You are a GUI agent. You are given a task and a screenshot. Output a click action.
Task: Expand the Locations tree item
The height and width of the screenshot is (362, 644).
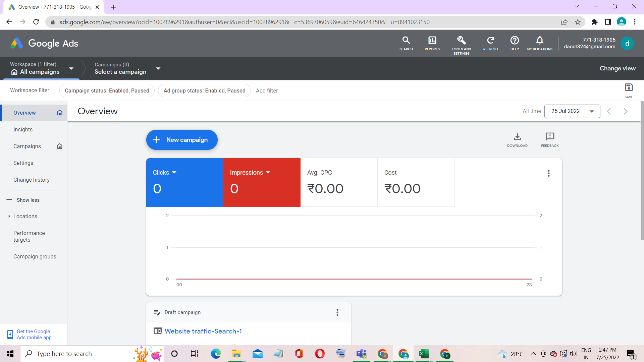point(9,216)
